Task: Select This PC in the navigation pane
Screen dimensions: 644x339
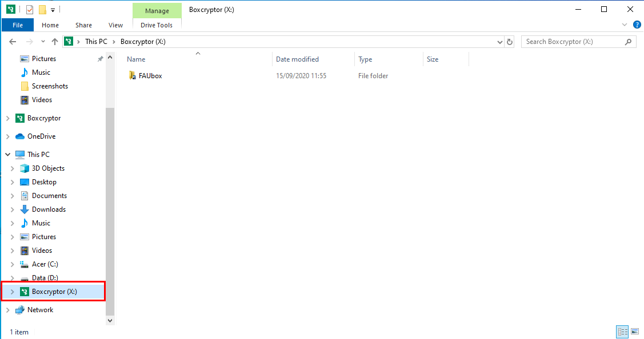Action: [x=38, y=155]
